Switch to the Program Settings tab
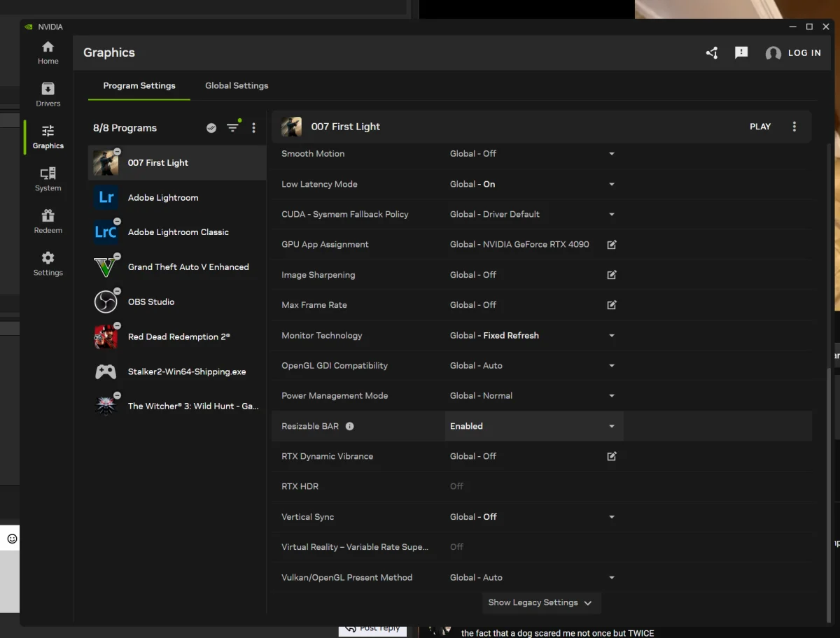The width and height of the screenshot is (840, 638). [139, 85]
